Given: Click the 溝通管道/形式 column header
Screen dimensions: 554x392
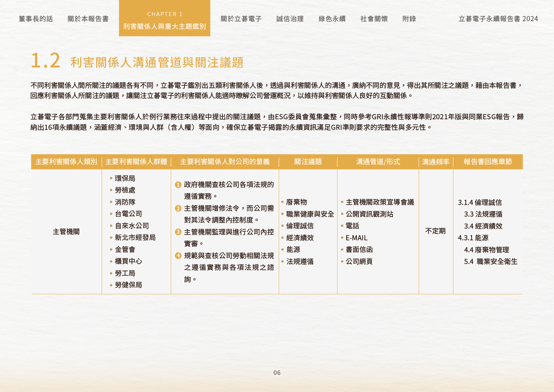Looking at the screenshot, I should [378, 162].
